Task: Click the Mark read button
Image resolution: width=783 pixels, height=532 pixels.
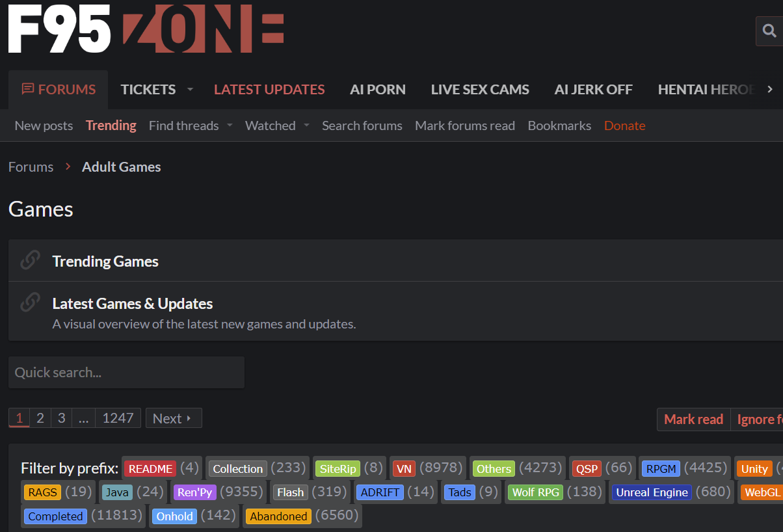Action: [693, 419]
